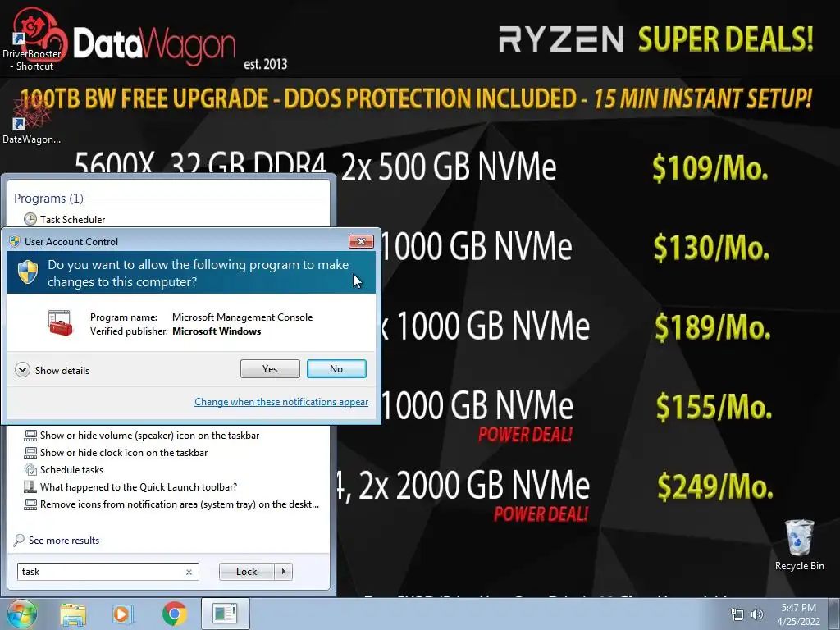
Task: Switch to the active console window on the taskbar
Action: pos(226,614)
